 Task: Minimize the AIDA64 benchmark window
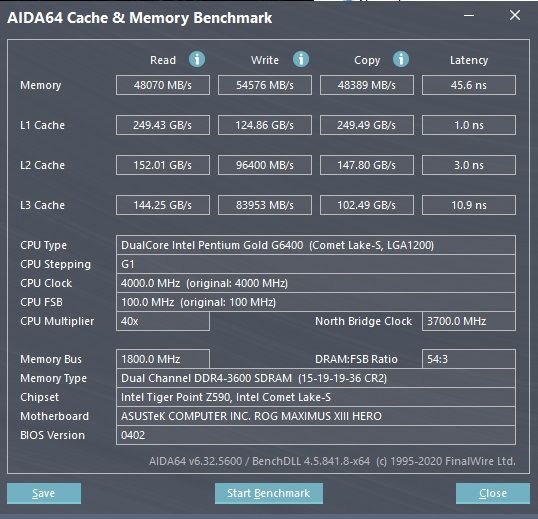469,15
